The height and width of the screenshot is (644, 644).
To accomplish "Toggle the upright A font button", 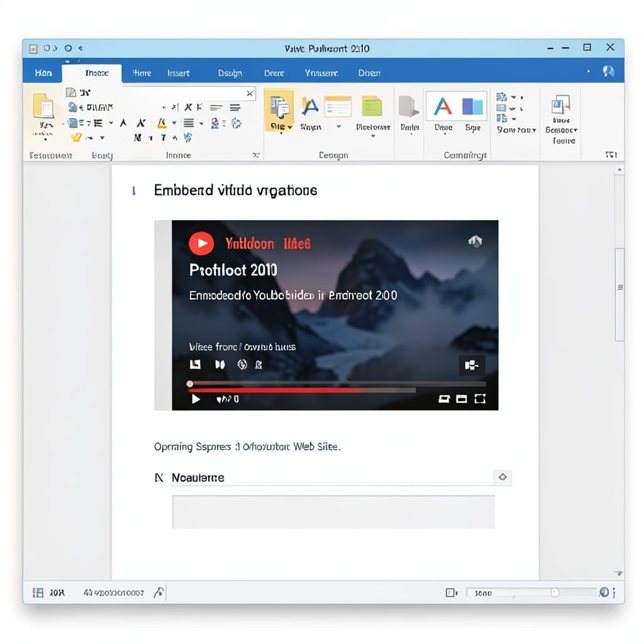I will click(123, 123).
